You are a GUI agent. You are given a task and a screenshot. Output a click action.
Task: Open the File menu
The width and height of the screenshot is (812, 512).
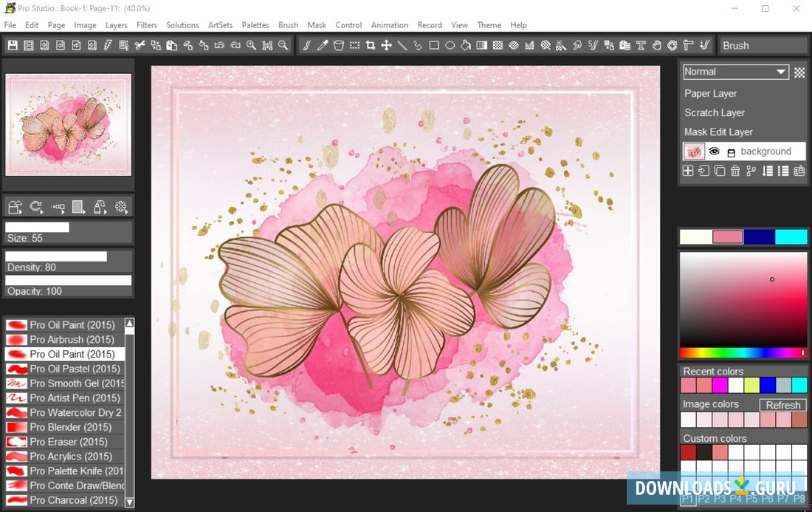(x=10, y=25)
